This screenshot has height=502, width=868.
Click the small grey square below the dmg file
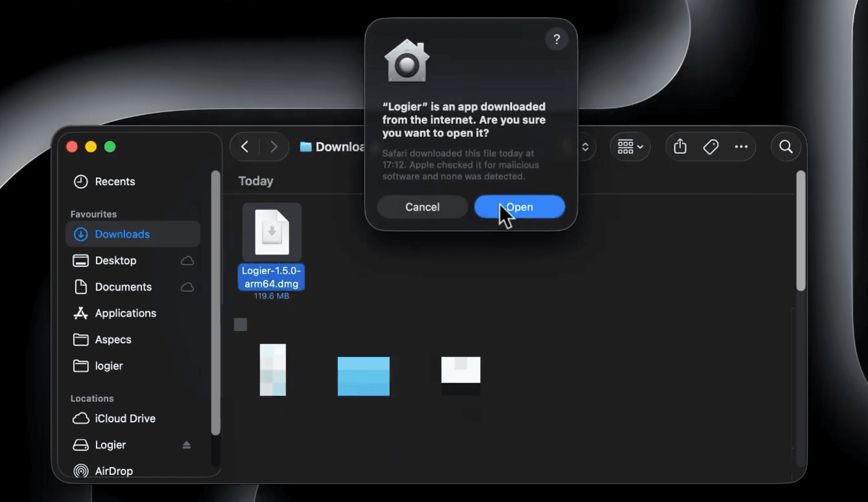tap(241, 324)
